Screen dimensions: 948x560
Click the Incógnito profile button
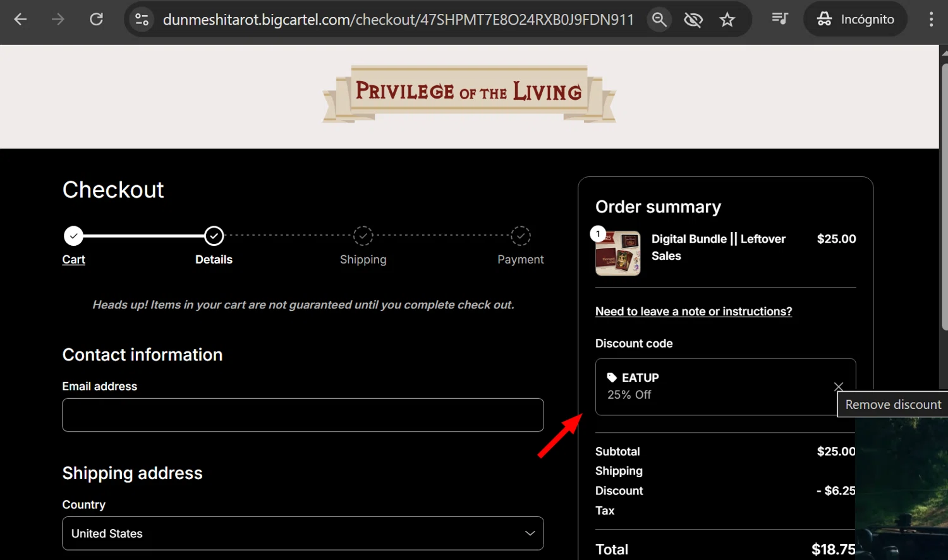tap(855, 20)
